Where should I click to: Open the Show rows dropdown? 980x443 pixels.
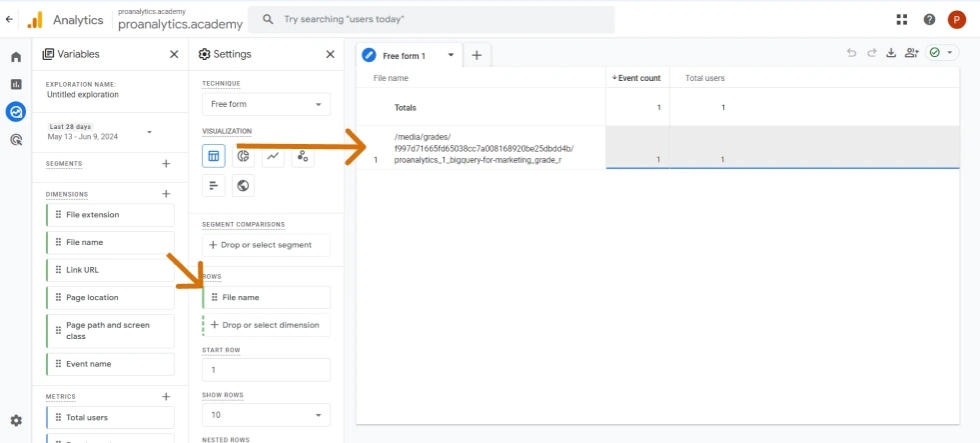click(x=267, y=415)
